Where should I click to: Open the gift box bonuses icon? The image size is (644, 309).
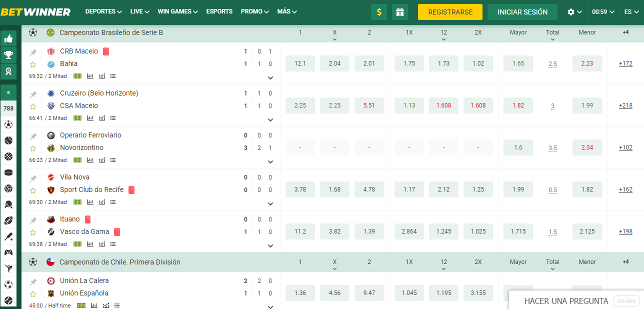[399, 12]
